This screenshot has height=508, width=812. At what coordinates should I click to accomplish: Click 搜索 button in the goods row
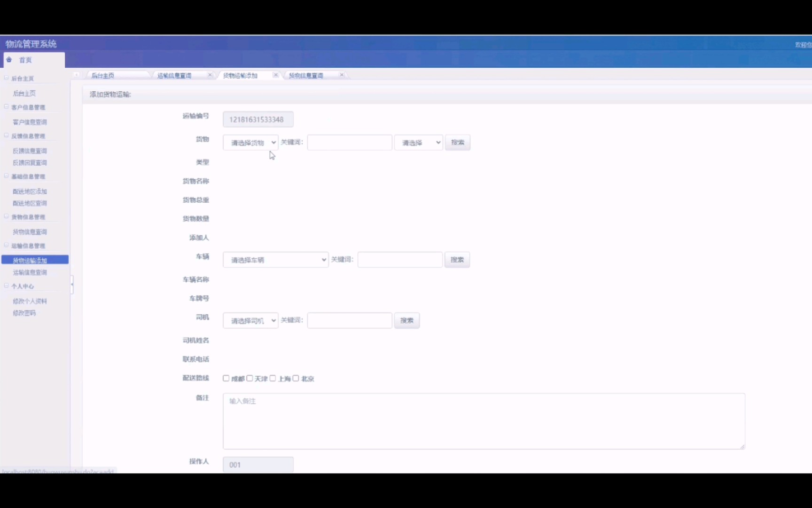(x=458, y=143)
